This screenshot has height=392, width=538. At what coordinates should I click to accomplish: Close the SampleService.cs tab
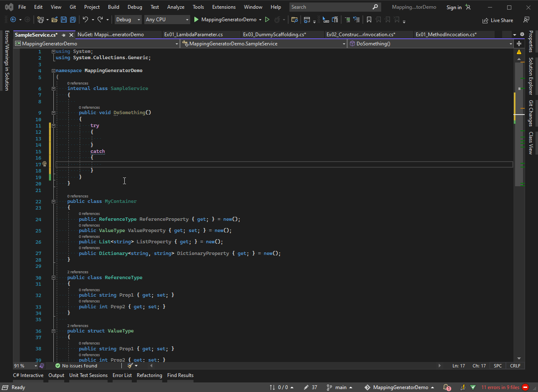tap(71, 35)
